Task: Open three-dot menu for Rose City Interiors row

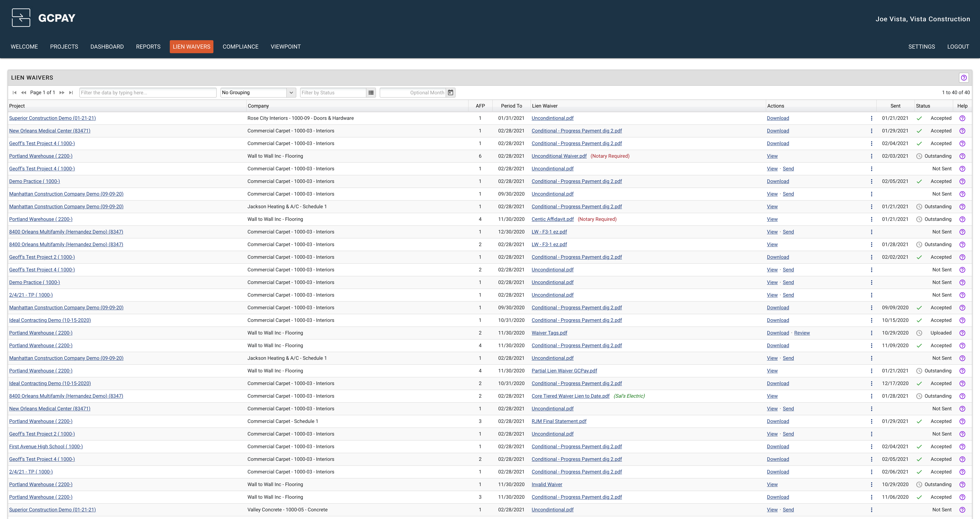Action: [871, 118]
